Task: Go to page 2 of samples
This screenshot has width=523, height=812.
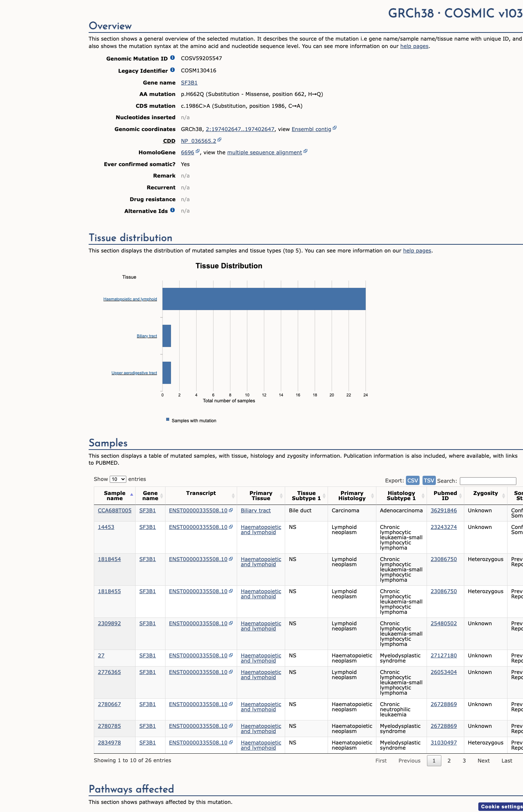Action: click(449, 761)
